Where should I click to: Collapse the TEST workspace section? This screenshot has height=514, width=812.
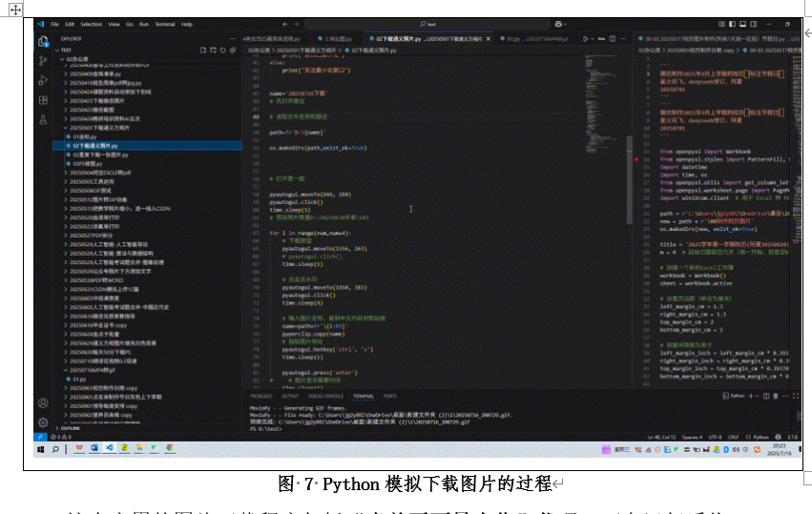tap(63, 51)
